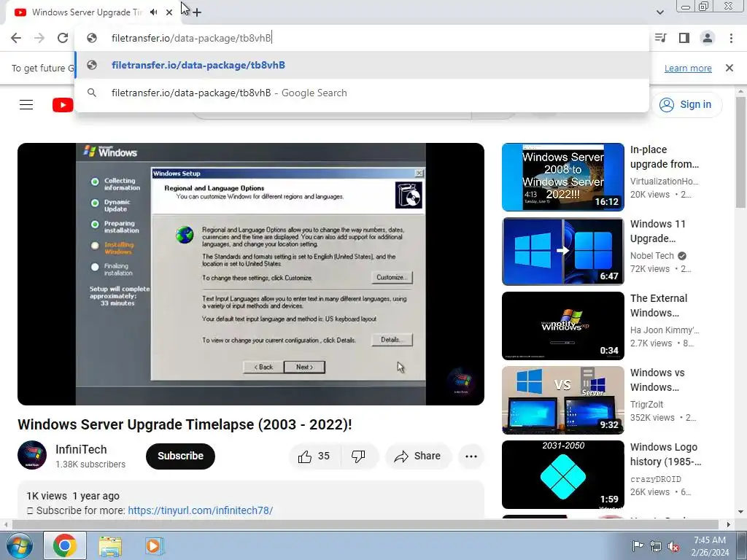This screenshot has height=560, width=747.
Task: Open the media controls icon in toolbar
Action: [x=661, y=38]
